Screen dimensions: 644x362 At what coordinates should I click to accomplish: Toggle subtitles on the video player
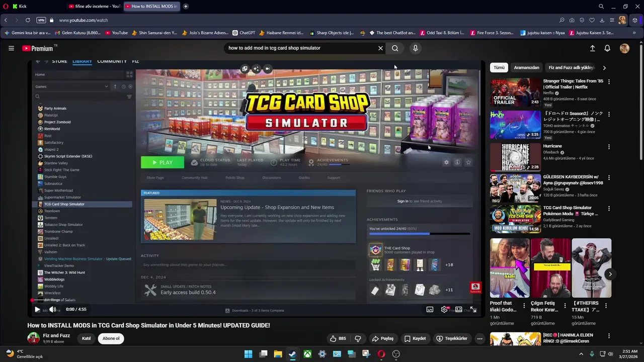430,310
